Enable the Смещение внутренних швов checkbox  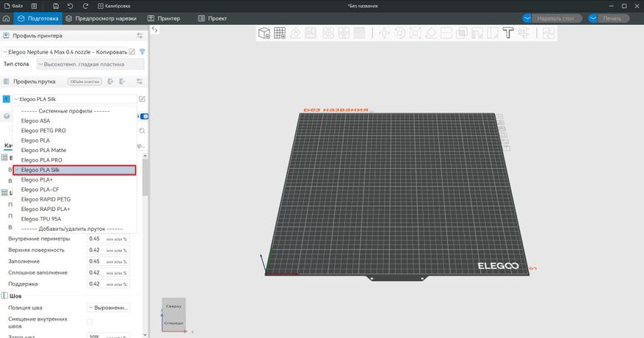90,322
